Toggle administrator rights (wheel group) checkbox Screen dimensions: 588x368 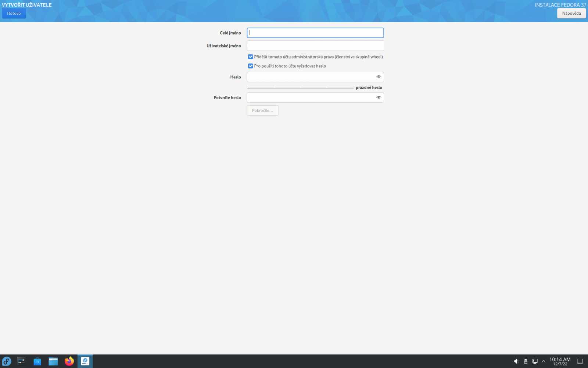(250, 57)
